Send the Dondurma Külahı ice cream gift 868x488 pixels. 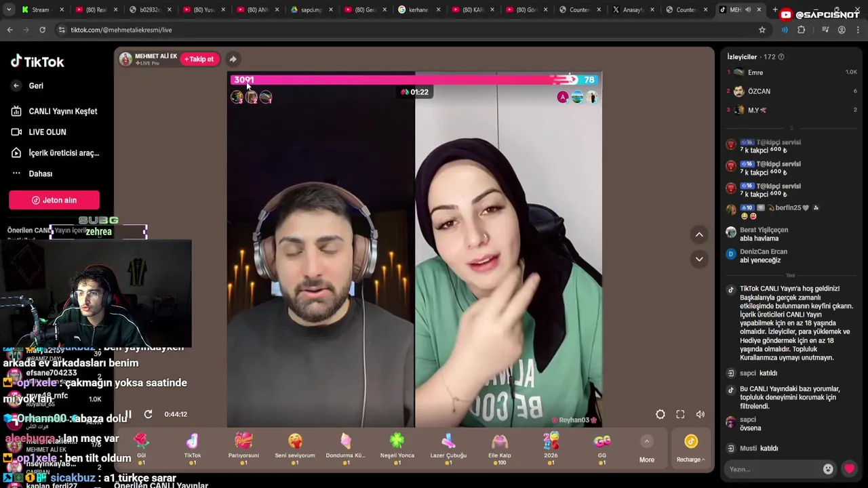346,449
